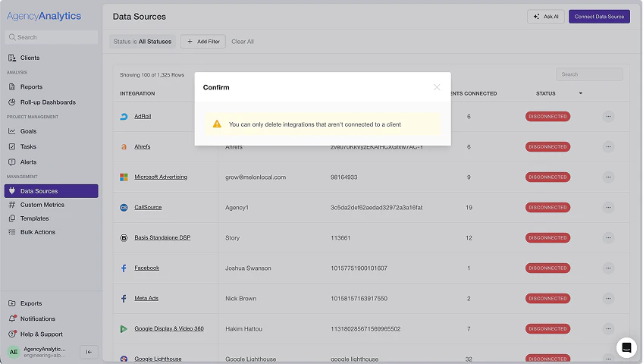Click the Custom Metrics hash icon
The image size is (643, 364).
click(12, 205)
